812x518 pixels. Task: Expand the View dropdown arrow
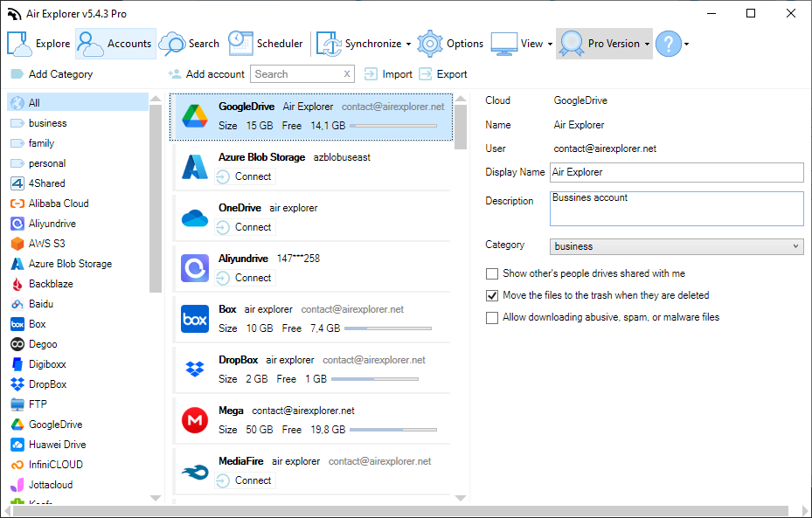click(550, 44)
